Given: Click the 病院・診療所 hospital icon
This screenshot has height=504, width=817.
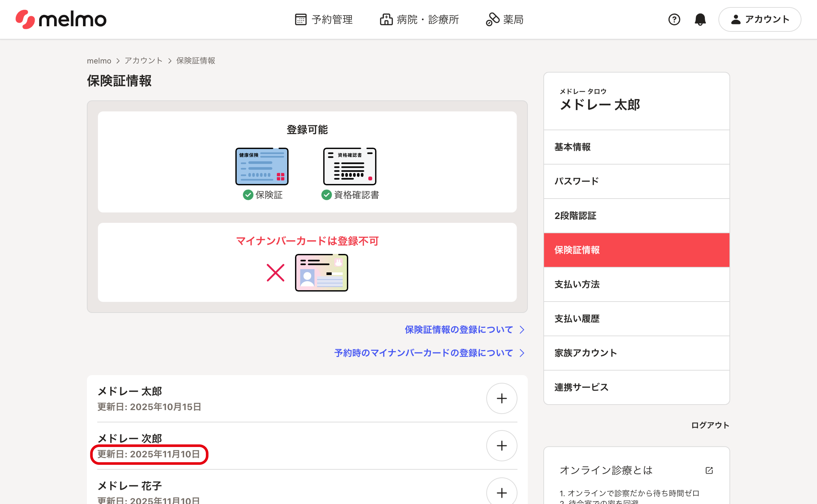Looking at the screenshot, I should coord(386,19).
